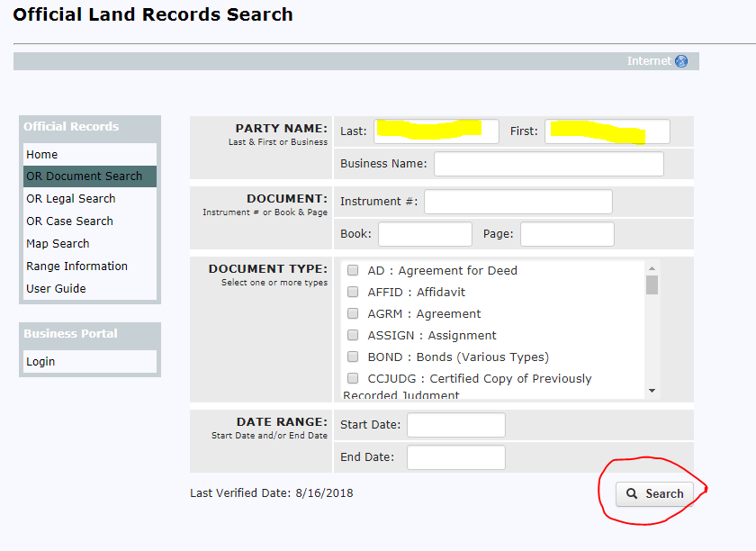
Task: Open Range Information link
Action: tap(76, 266)
